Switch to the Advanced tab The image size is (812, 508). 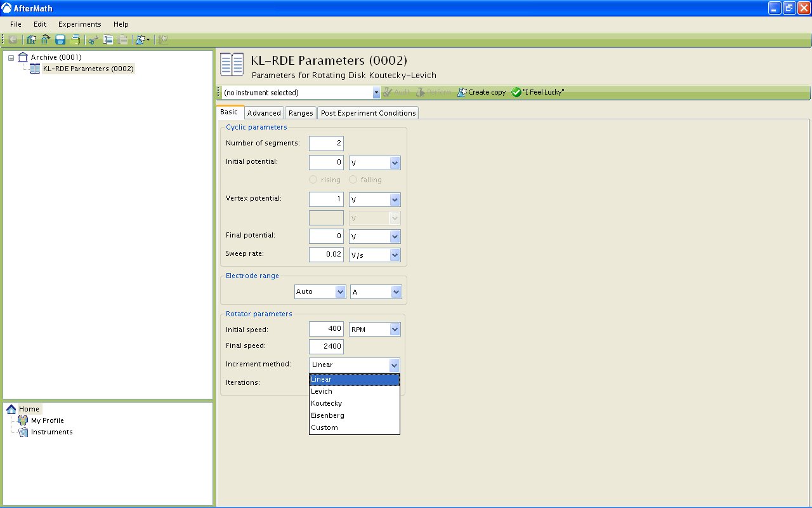[264, 113]
